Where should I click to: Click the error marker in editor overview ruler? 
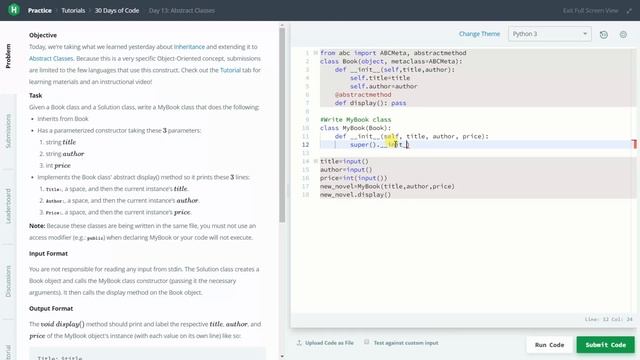634,144
